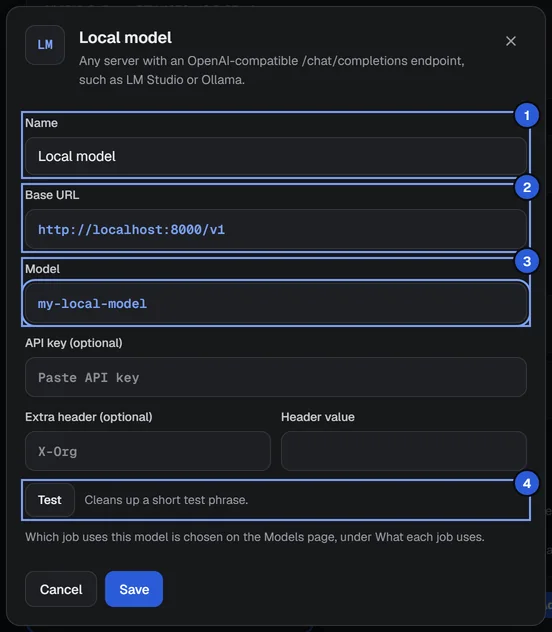This screenshot has width=552, height=632.
Task: Focus the Extra header X-Org field
Action: [148, 451]
